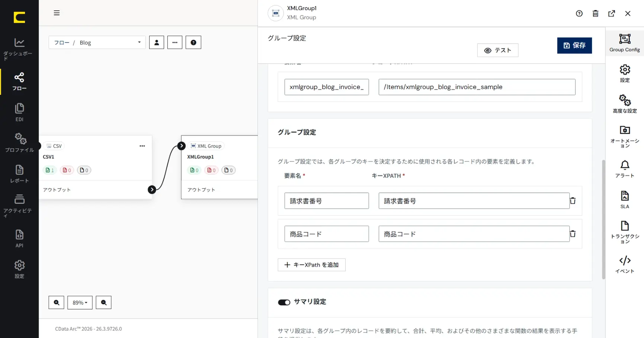Switch to the right panel 設定 tab
The height and width of the screenshot is (338, 644).
point(625,74)
